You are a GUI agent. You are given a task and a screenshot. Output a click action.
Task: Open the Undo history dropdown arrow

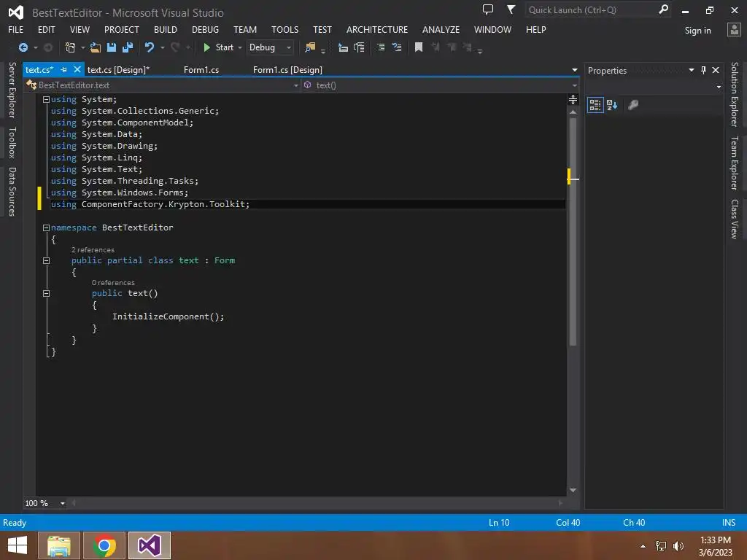163,47
